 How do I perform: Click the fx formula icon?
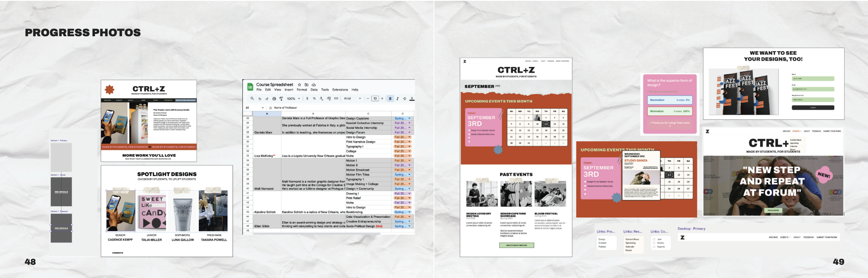tap(271, 108)
